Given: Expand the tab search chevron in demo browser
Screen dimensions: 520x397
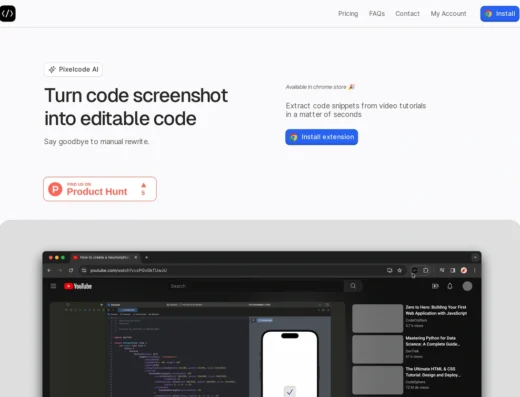Looking at the screenshot, I should pyautogui.click(x=475, y=257).
